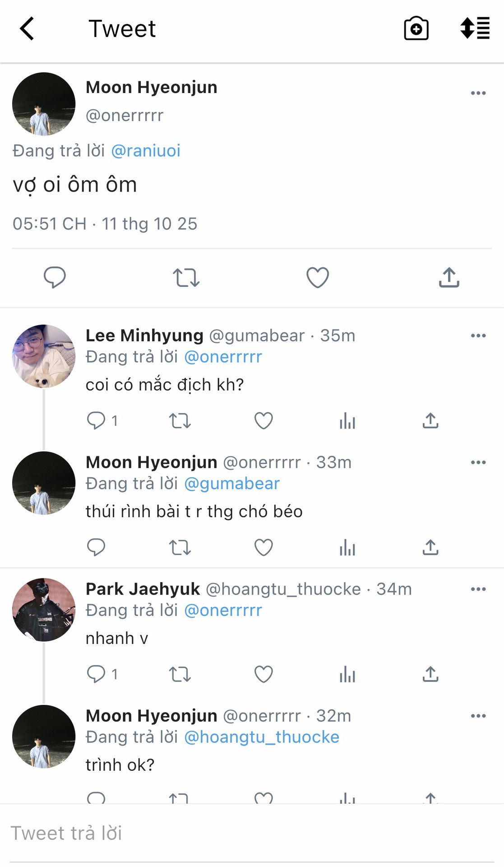Tap the back arrow in header
Viewport: 504px width, 867px height.
(27, 29)
